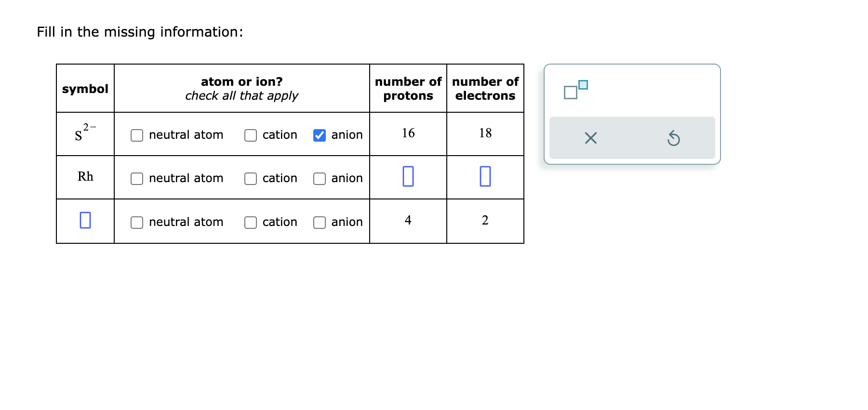This screenshot has width=868, height=410.
Task: Click the gray answer toolbar strip
Action: pyautogui.click(x=632, y=138)
